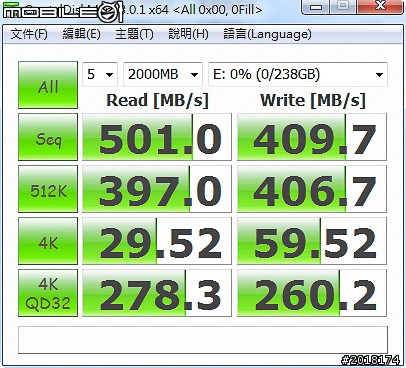This screenshot has height=368, width=406.
Task: Open the test count dropdown showing 5
Action: [x=100, y=74]
